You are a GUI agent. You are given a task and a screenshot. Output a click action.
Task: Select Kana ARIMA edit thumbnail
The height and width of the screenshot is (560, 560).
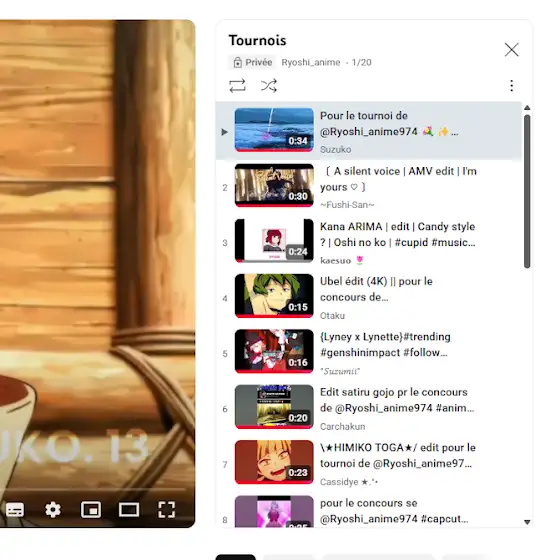(274, 241)
